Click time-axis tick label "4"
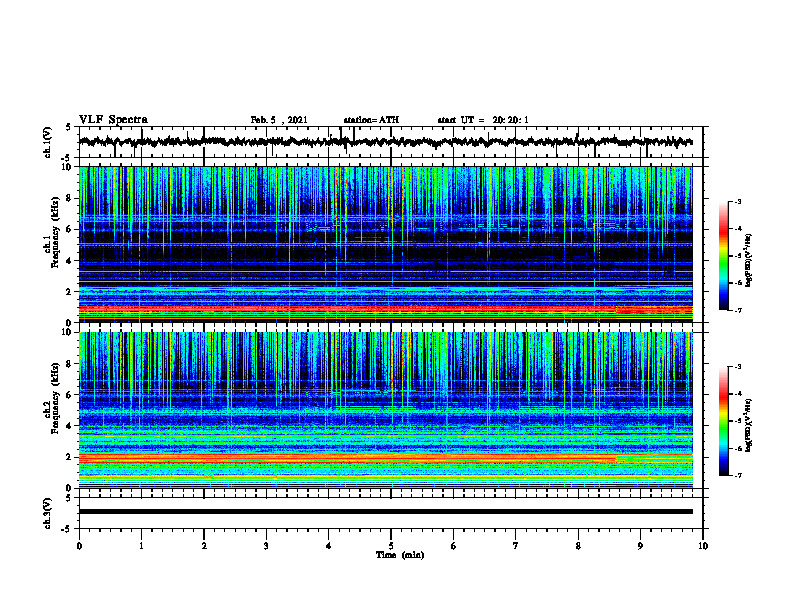Image resolution: width=792 pixels, height=612 pixels. pos(329,546)
